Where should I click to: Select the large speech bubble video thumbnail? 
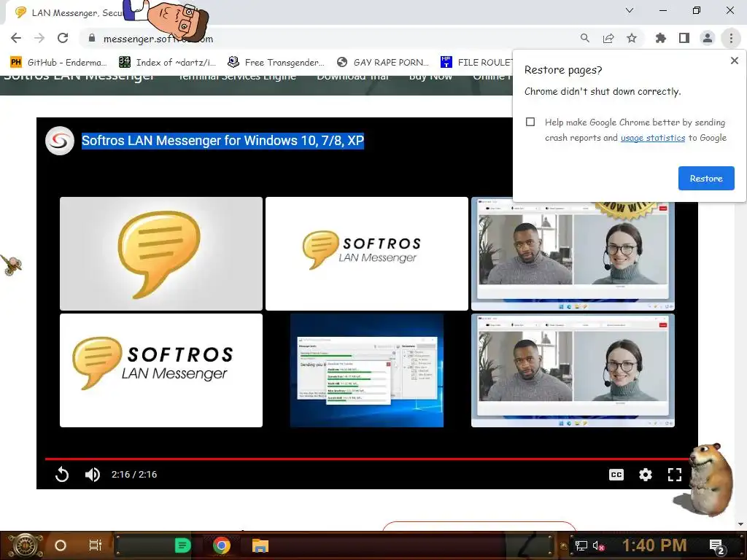(x=161, y=253)
